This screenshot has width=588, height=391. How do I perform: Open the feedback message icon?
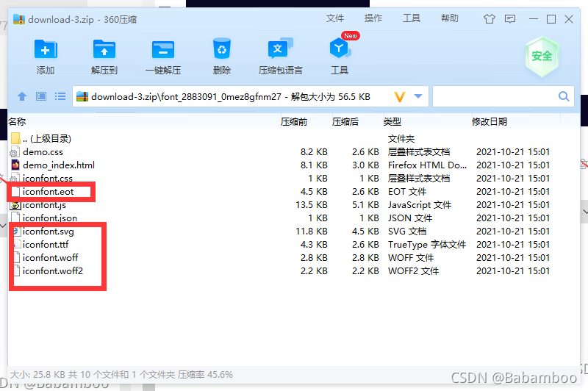coord(510,19)
